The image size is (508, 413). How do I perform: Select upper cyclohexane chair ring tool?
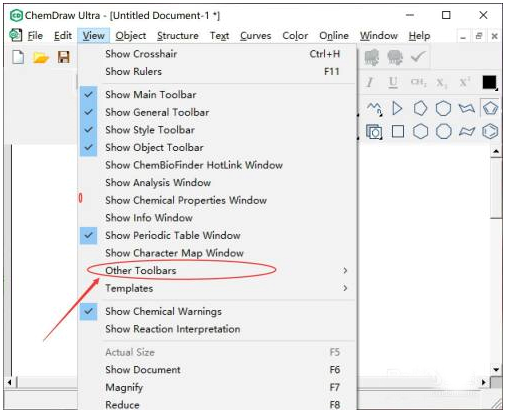point(467,108)
